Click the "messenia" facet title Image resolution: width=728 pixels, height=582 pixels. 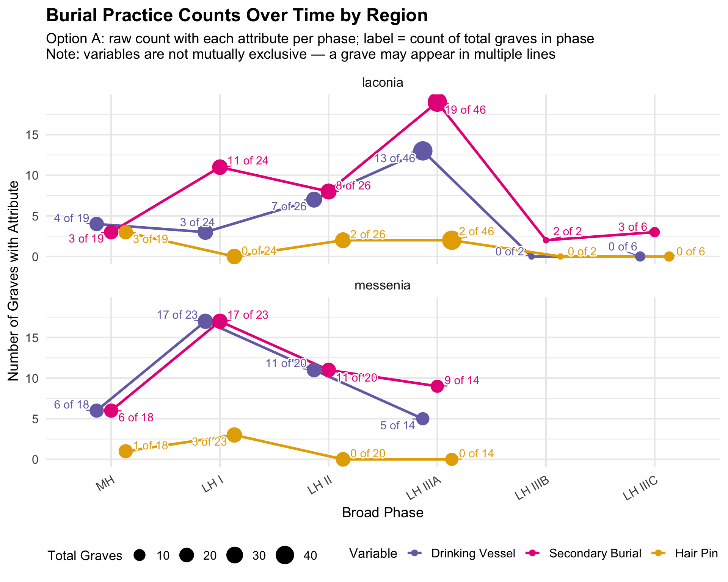pyautogui.click(x=382, y=285)
